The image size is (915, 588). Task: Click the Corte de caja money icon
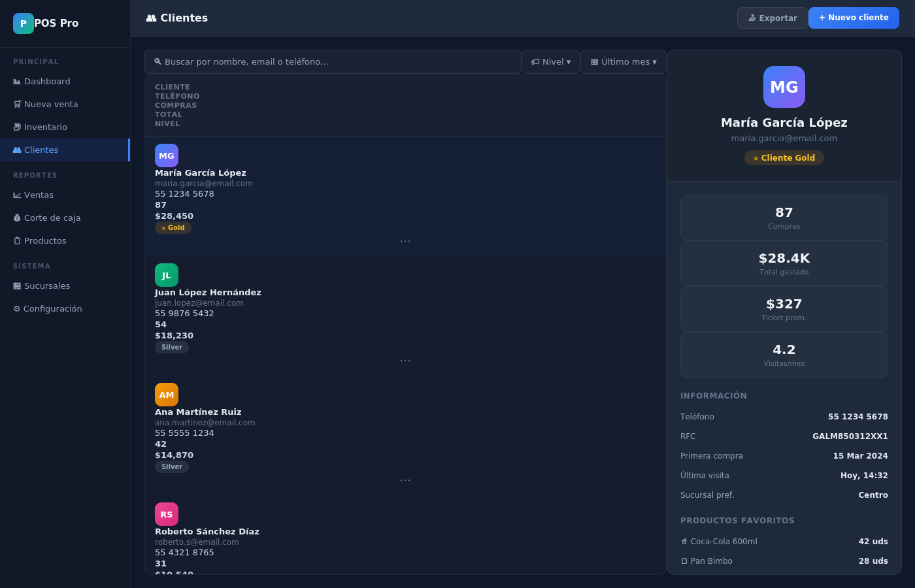click(16, 218)
